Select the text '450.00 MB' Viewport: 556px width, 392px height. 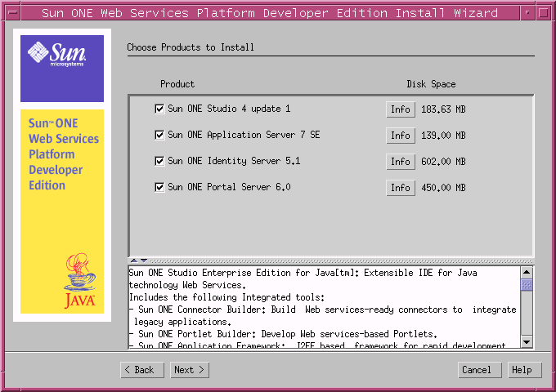(x=443, y=188)
